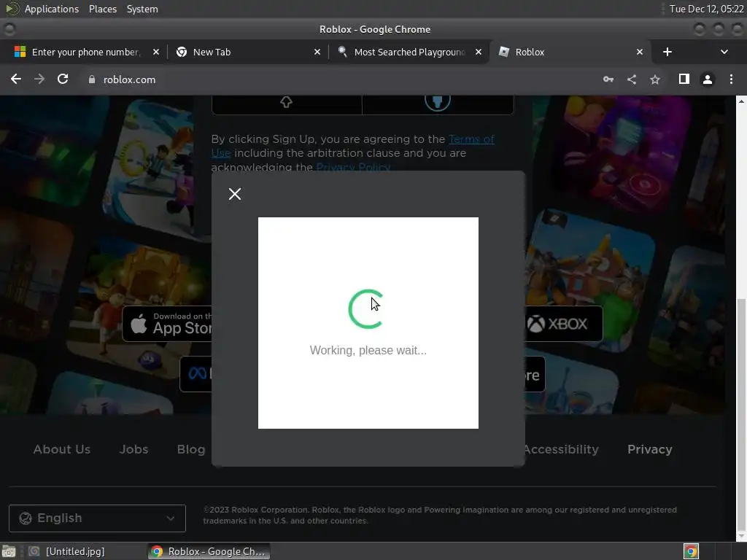The width and height of the screenshot is (747, 560).
Task: Open the Blog footer link
Action: [x=191, y=449]
